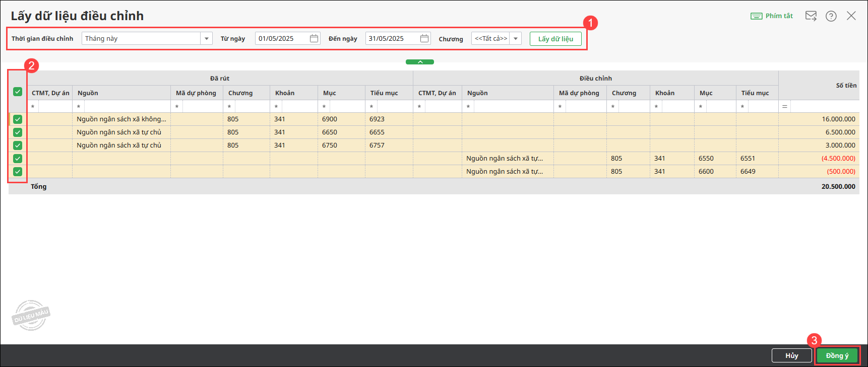Click the Đã rút Mã dự phòng header
Viewport: 868px width, 367px height.
(x=196, y=93)
